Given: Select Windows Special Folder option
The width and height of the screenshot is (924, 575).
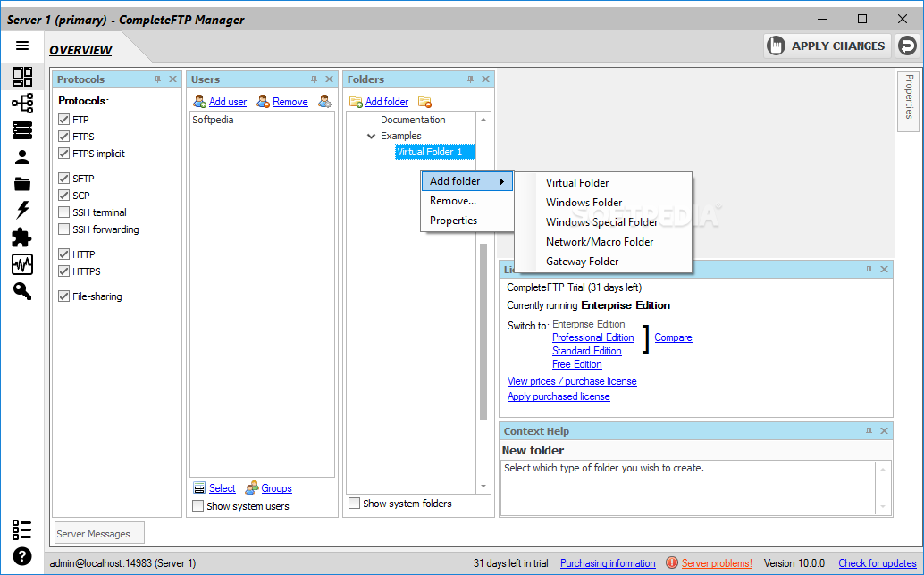Looking at the screenshot, I should (603, 222).
